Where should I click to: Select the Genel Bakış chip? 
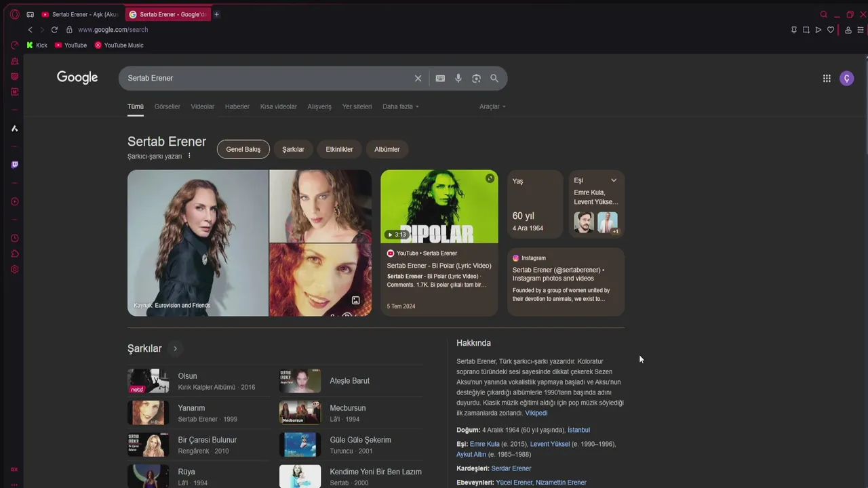click(x=243, y=149)
